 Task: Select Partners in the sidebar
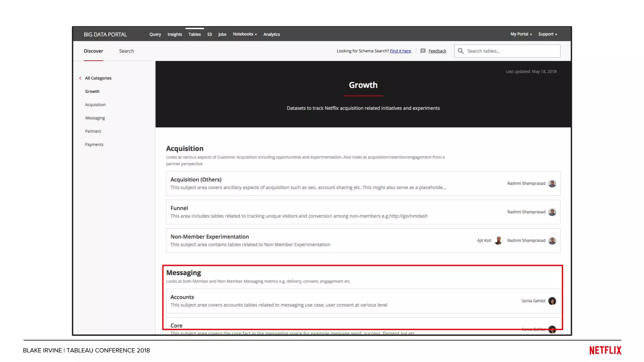93,131
